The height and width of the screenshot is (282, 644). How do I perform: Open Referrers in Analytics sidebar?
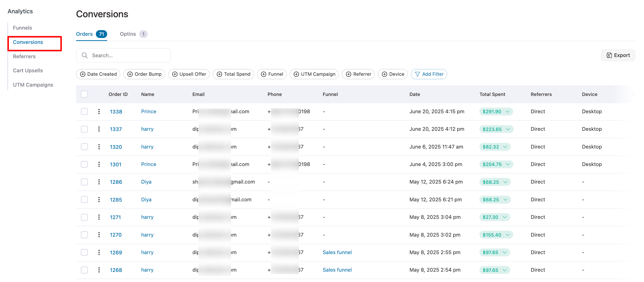[24, 56]
